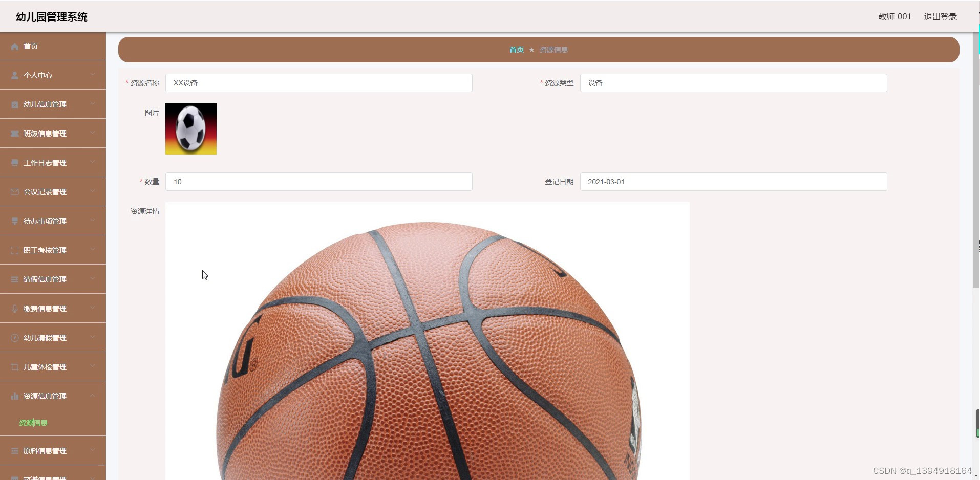Image resolution: width=980 pixels, height=480 pixels.
Task: Open 幼儿信息管理 menu item
Action: [x=53, y=104]
